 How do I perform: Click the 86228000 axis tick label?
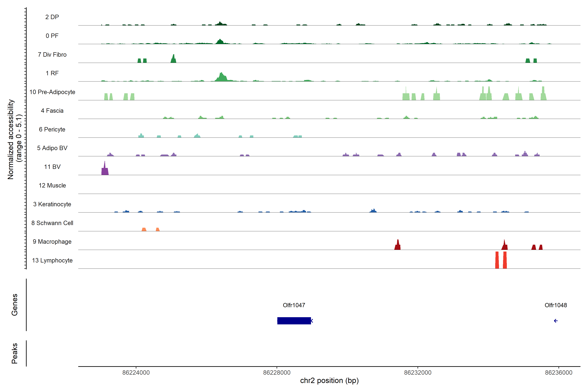[x=277, y=373]
